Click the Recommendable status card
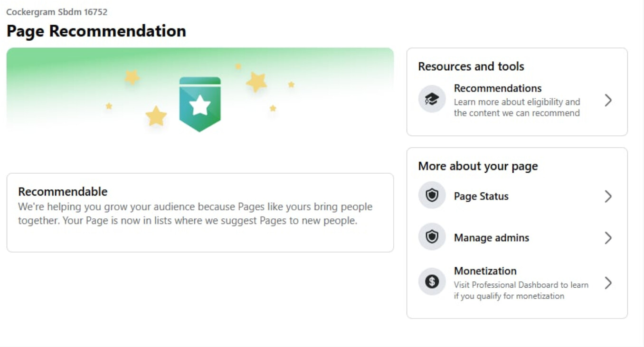Screen dimensions: 644x347 200,212
